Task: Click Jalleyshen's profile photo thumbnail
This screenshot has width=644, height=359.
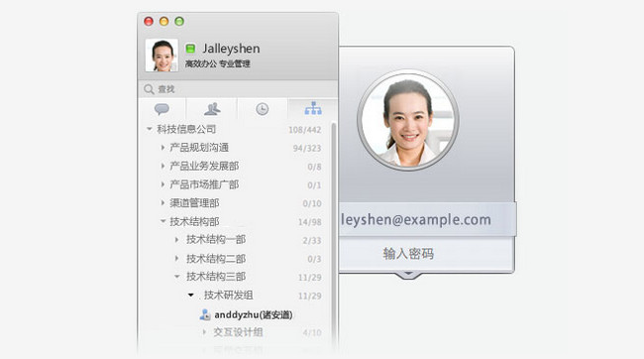Action: [x=161, y=56]
